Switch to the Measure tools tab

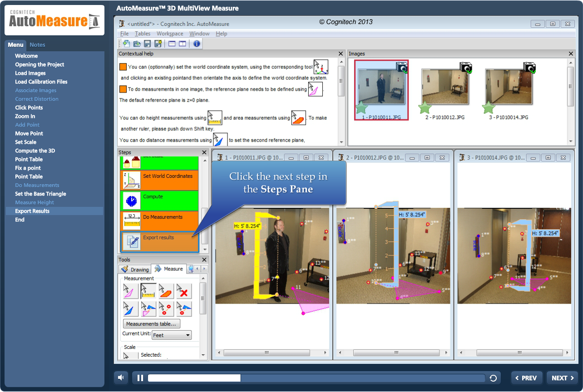point(168,269)
